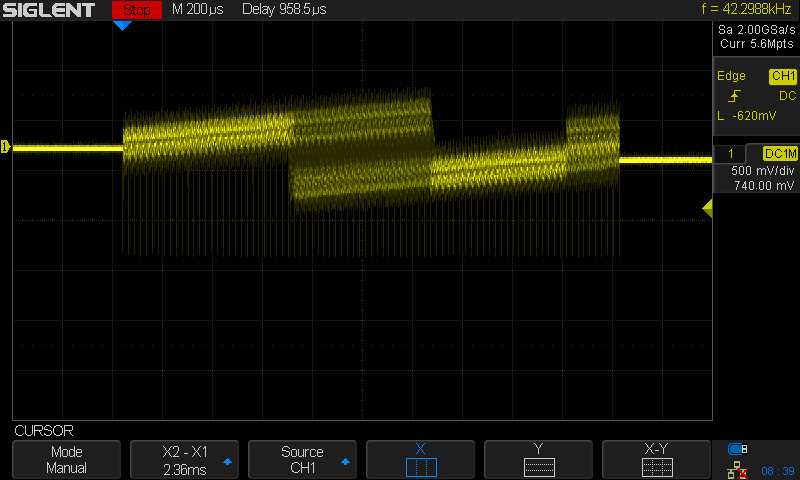Click the CH1 trigger source badge

tap(783, 76)
